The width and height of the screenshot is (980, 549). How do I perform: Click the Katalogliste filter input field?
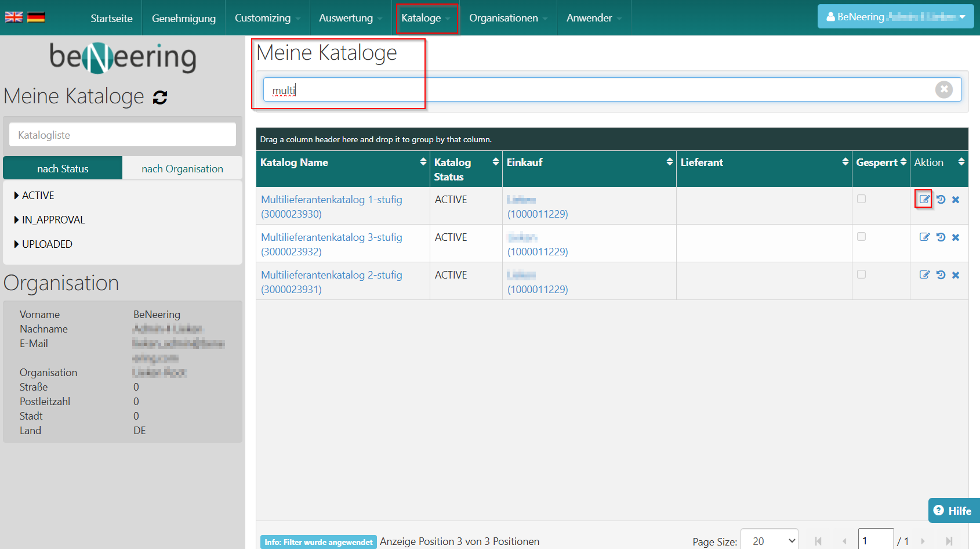point(122,135)
